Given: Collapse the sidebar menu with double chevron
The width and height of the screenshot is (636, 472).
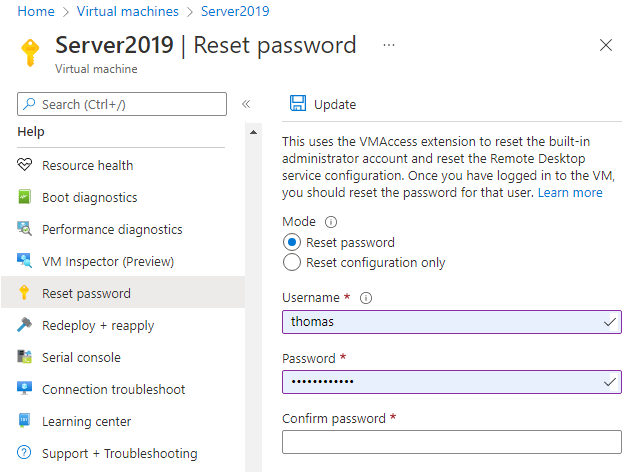Looking at the screenshot, I should 246,104.
